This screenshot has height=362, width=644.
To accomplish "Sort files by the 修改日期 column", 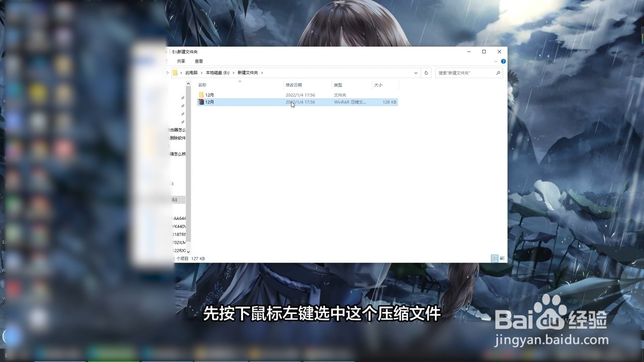I will pos(294,85).
